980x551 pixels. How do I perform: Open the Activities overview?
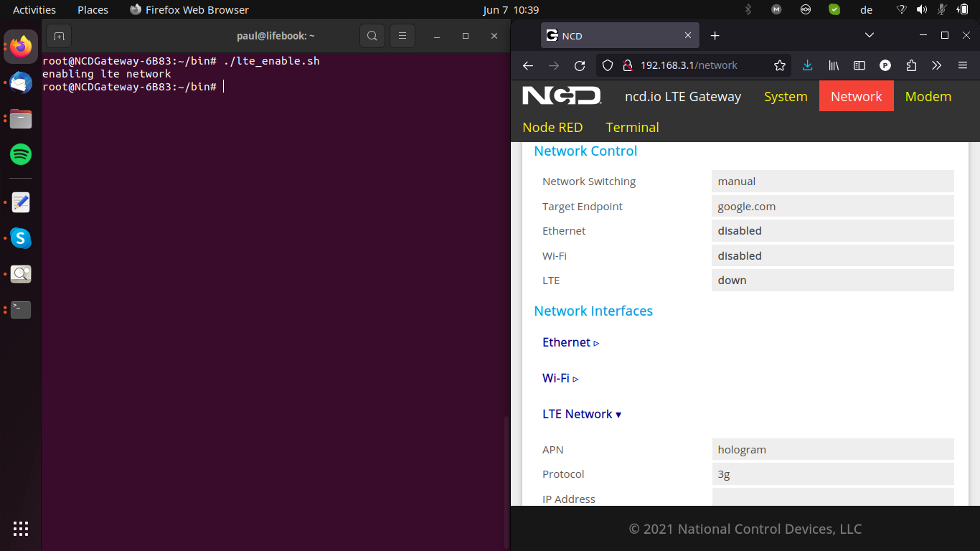point(34,9)
